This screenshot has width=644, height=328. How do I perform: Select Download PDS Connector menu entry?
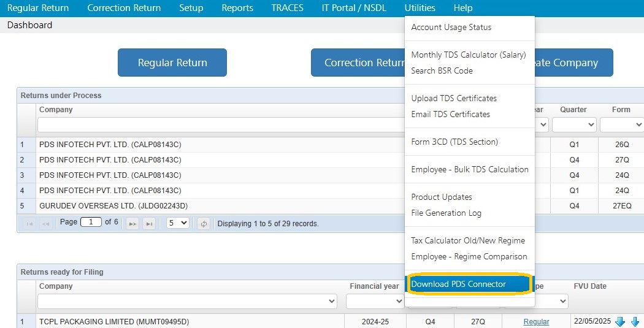469,284
